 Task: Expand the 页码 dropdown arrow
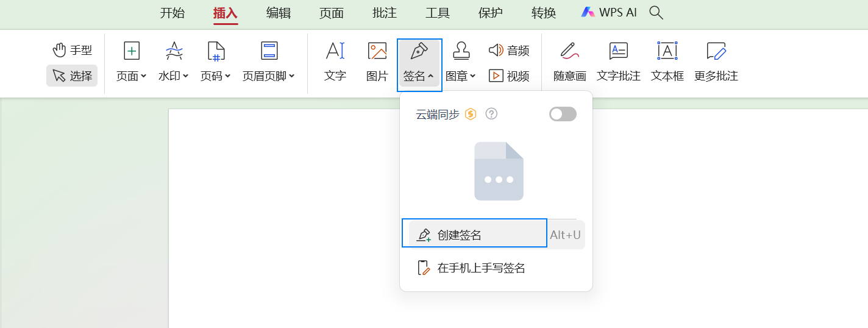pos(228,76)
